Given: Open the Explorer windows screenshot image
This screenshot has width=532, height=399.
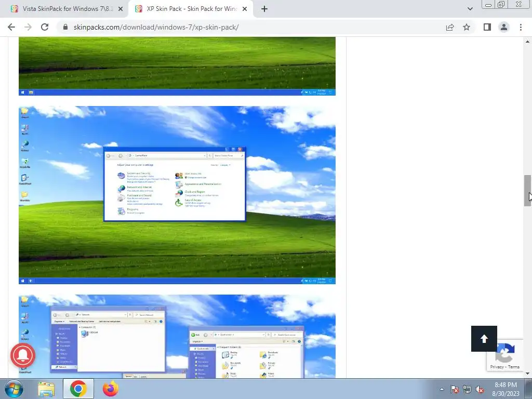Looking at the screenshot, I should [x=177, y=336].
